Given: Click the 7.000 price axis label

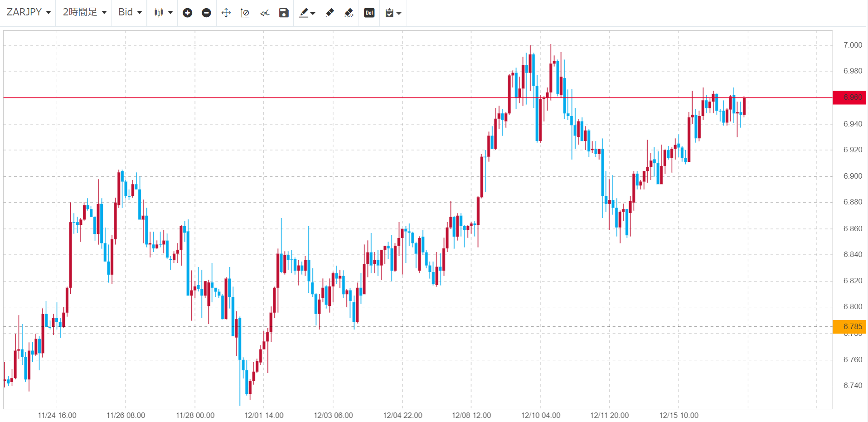Looking at the screenshot, I should tap(853, 45).
